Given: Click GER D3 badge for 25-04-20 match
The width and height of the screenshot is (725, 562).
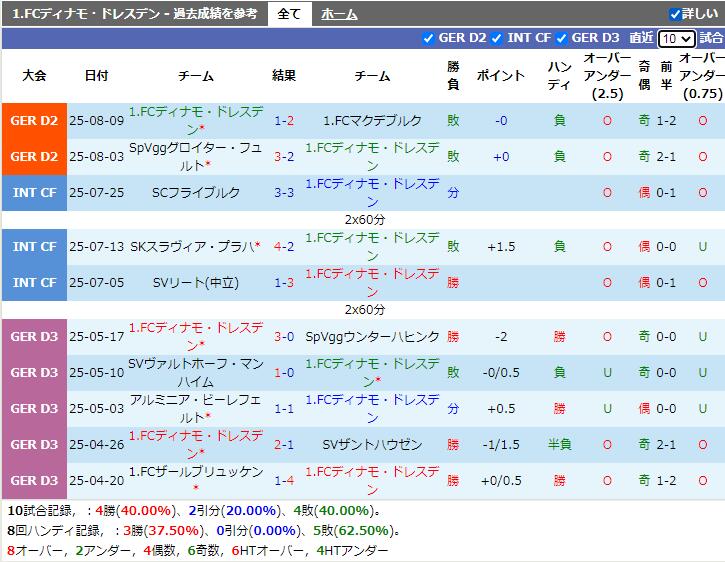Looking at the screenshot, I should tap(34, 481).
